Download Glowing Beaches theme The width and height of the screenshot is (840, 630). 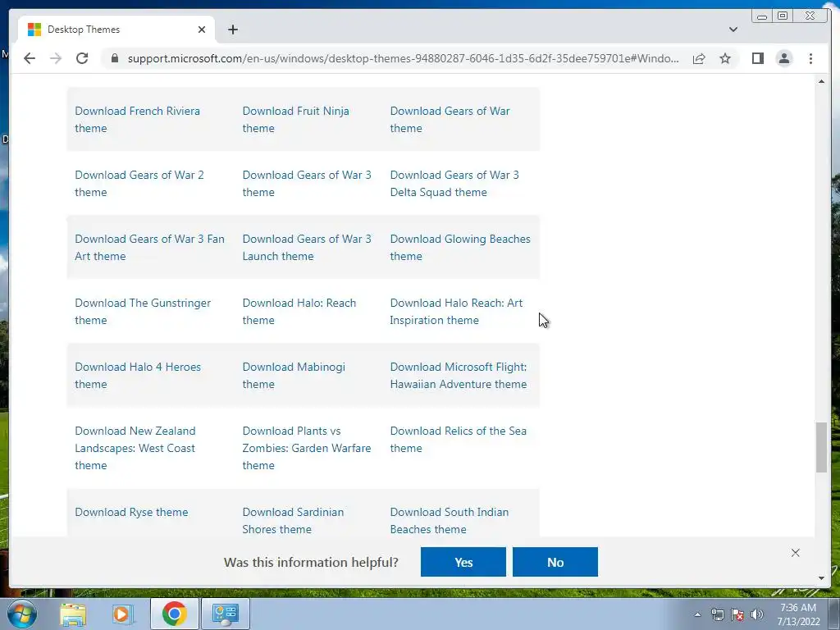460,248
